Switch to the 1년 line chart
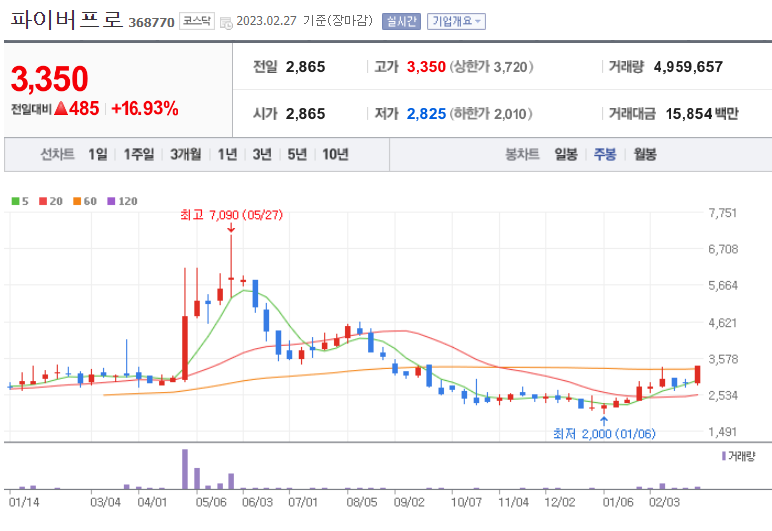772x531 pixels. point(227,155)
